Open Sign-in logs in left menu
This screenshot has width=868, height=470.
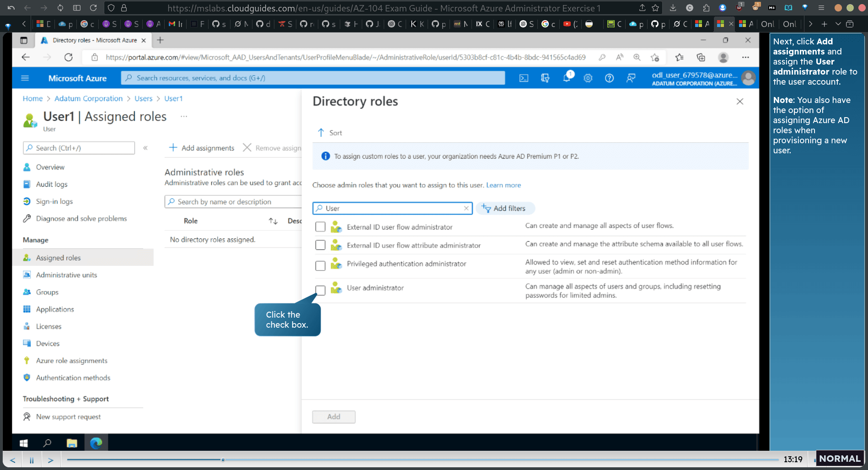[54, 201]
